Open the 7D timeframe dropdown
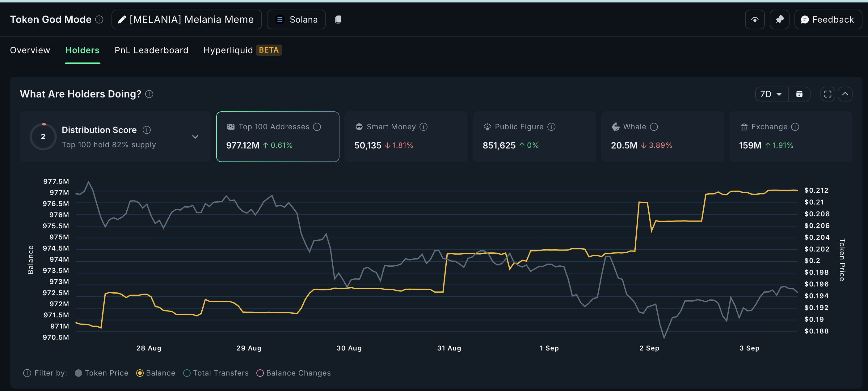 [771, 94]
